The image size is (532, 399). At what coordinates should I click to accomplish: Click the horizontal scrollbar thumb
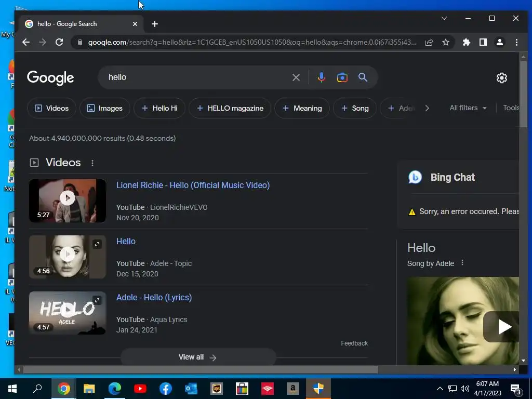coord(200,369)
